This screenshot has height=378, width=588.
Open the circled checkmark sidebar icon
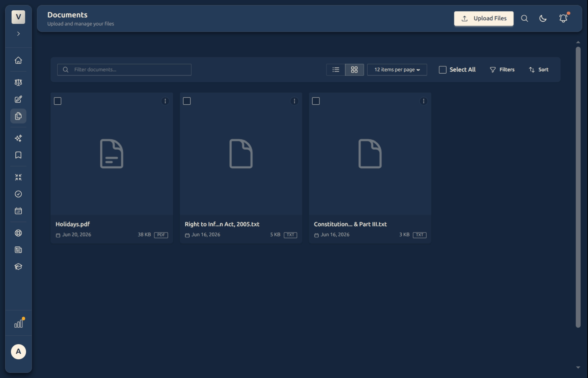tap(18, 194)
